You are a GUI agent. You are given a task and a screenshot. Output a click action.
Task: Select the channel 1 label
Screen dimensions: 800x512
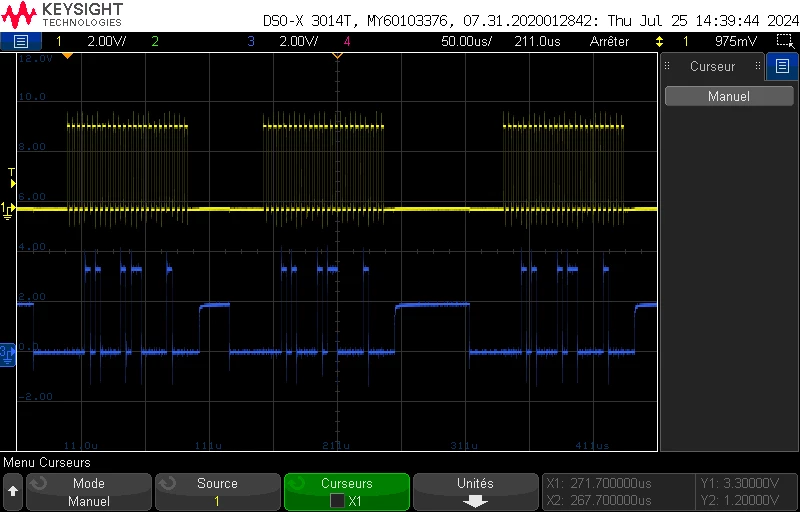coord(59,41)
